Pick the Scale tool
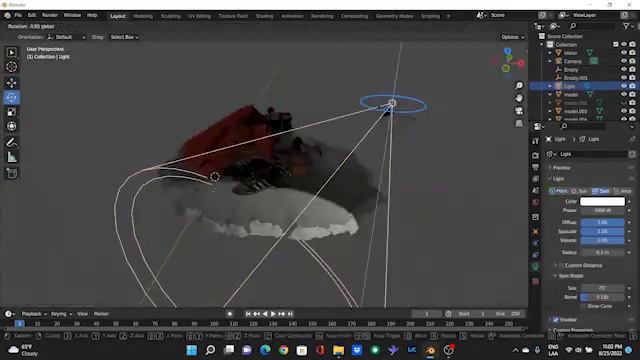 click(11, 112)
